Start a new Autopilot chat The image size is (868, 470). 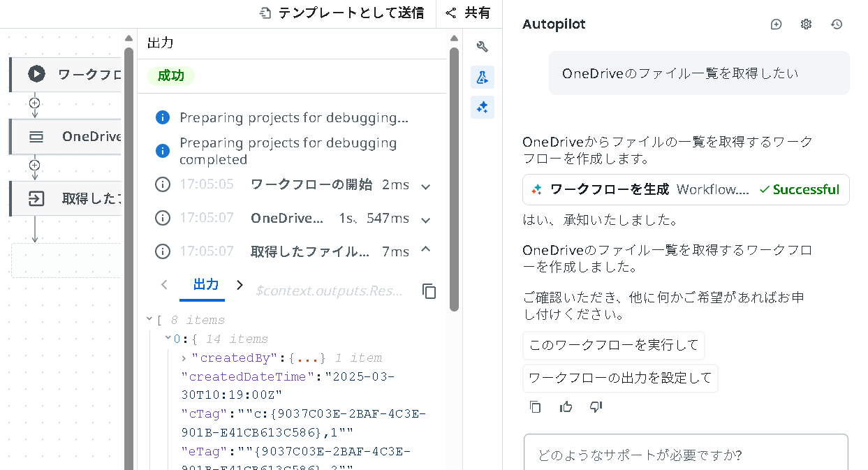tap(776, 24)
